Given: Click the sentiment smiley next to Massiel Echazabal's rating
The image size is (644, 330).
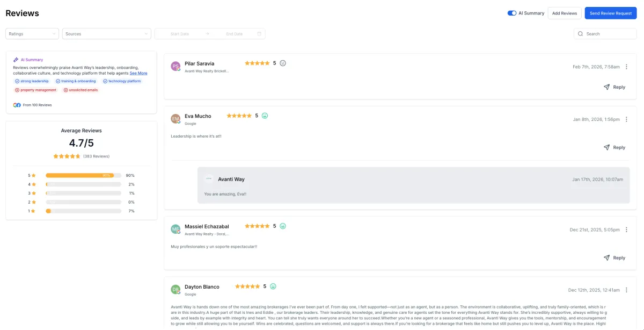Looking at the screenshot, I should coord(283,226).
